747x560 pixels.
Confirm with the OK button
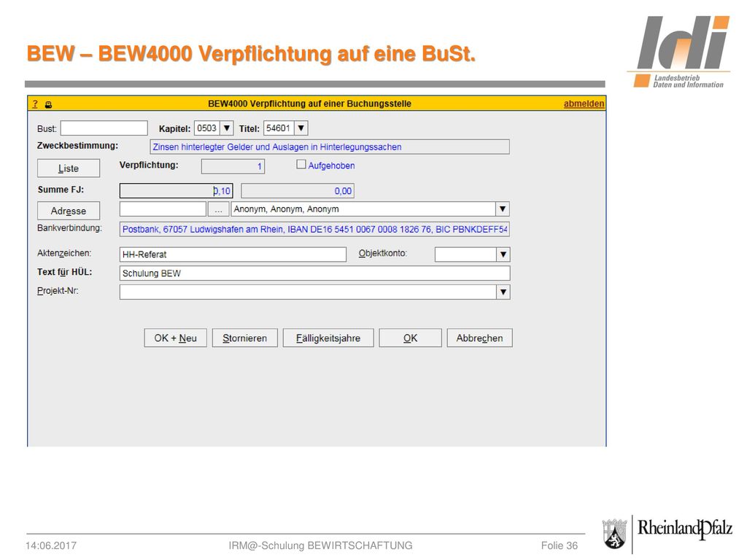coord(410,338)
